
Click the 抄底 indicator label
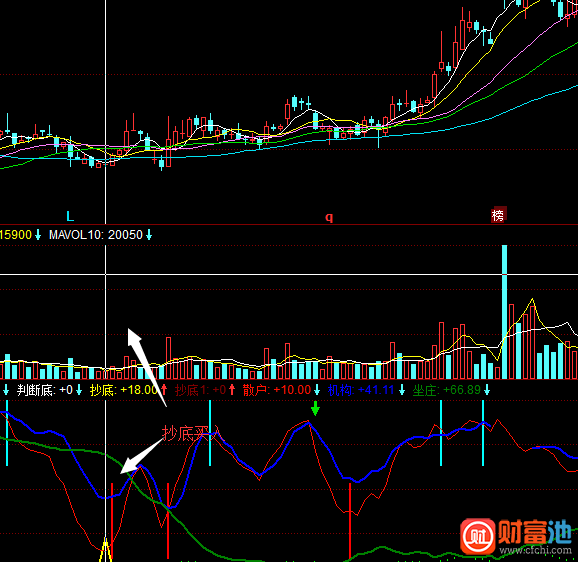(101, 390)
